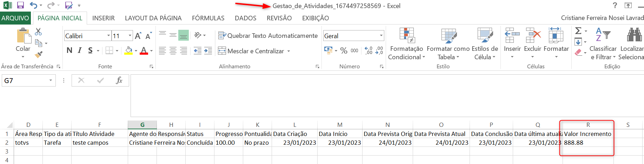Click the AutoSum sigma icon
The height and width of the screenshot is (164, 644).
tap(578, 31)
